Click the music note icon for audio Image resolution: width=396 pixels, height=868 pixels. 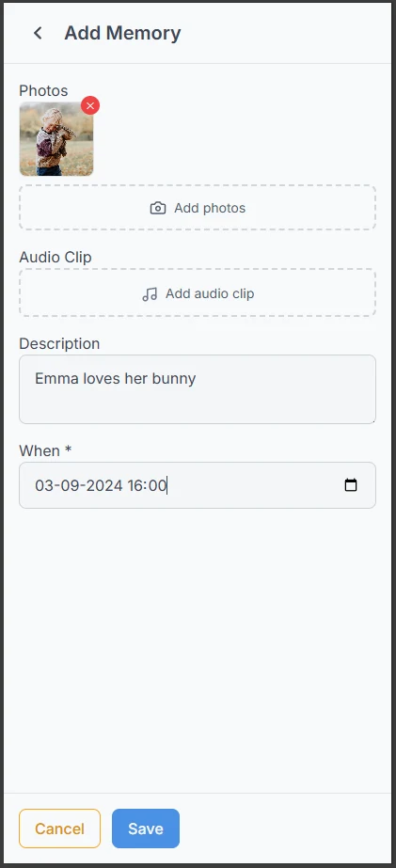click(150, 294)
